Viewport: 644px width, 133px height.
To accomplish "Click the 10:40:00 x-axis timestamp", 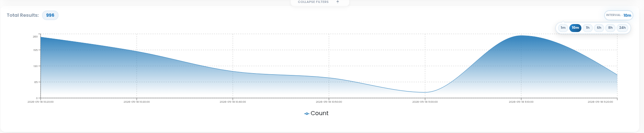I will 233,102.
